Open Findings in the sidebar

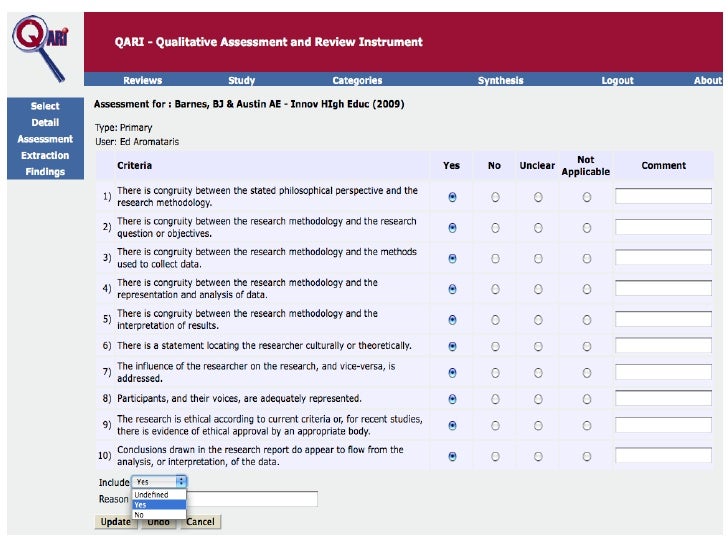[45, 171]
